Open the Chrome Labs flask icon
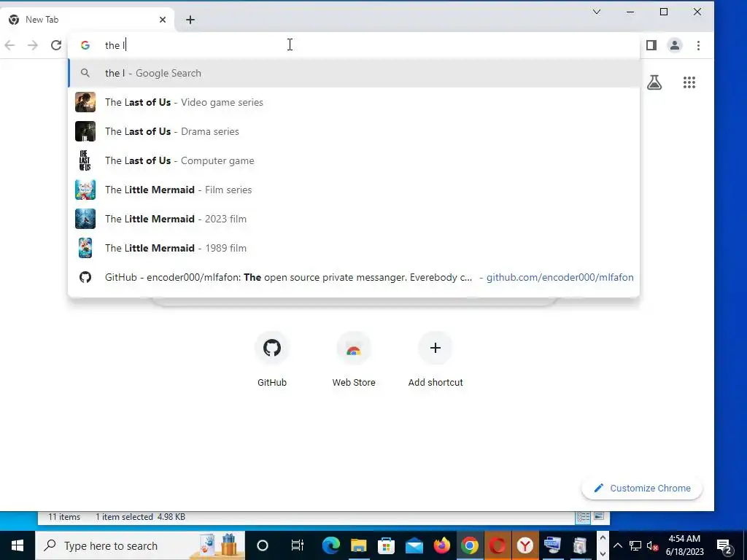Image resolution: width=747 pixels, height=560 pixels. 654,82
